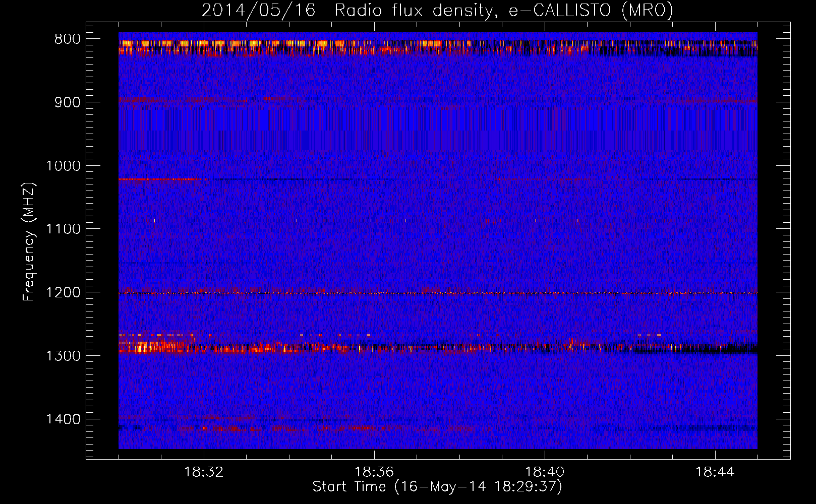Click the 900 frequency tick label
Screen dimensions: 816x504
point(67,102)
